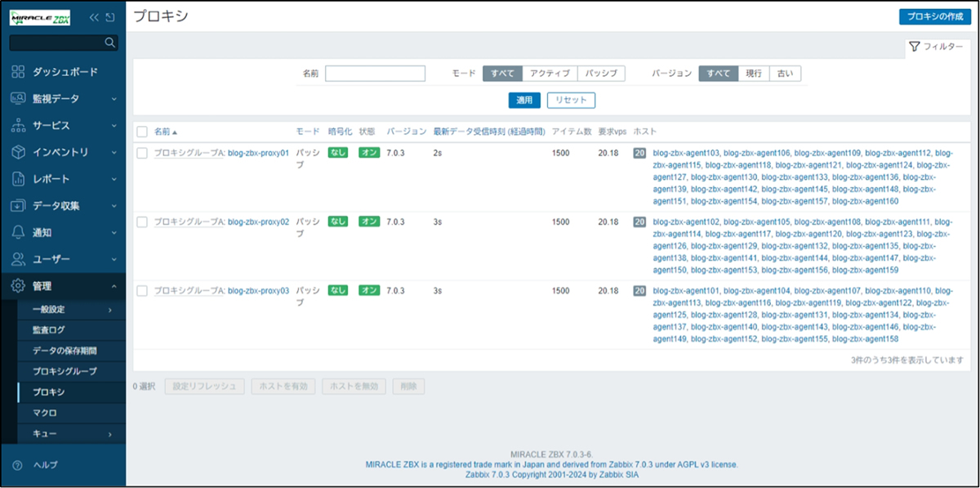Click the インベントリ cube icon
The height and width of the screenshot is (488, 980).
18,152
